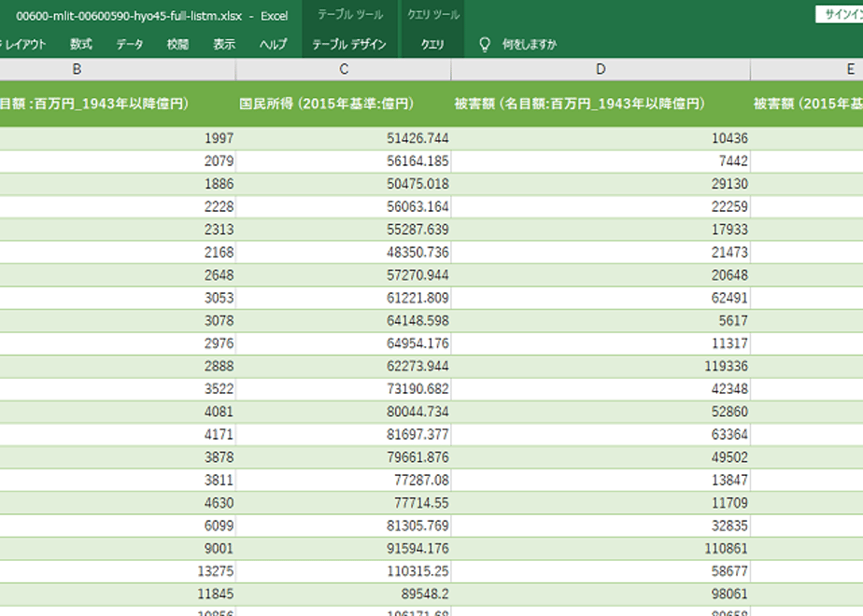863x616 pixels.
Task: Select cell with value 56164.185
Action: point(344,161)
